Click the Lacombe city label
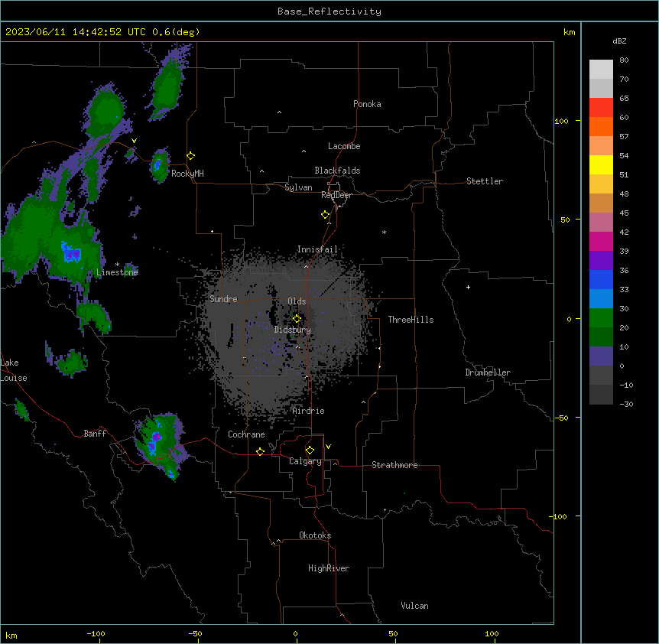The height and width of the screenshot is (644, 659). [344, 146]
